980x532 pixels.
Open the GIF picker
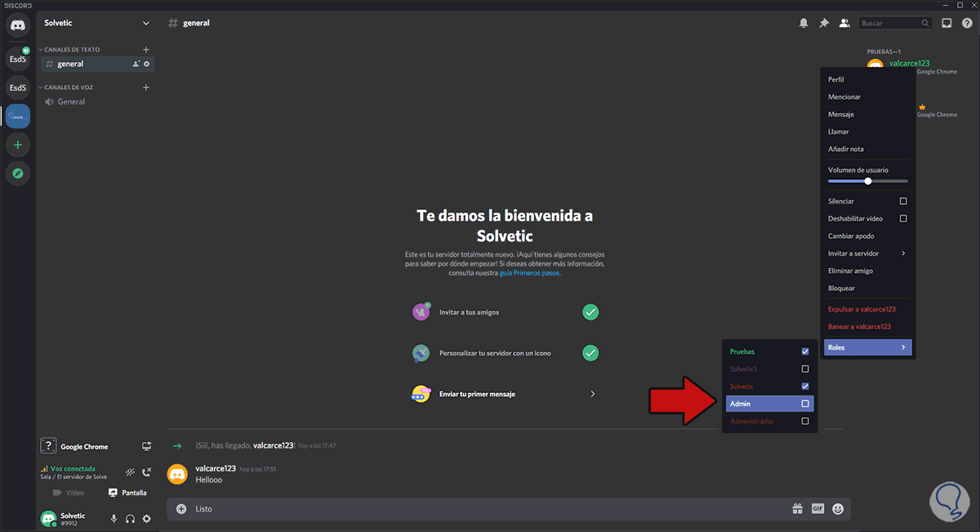tap(817, 508)
